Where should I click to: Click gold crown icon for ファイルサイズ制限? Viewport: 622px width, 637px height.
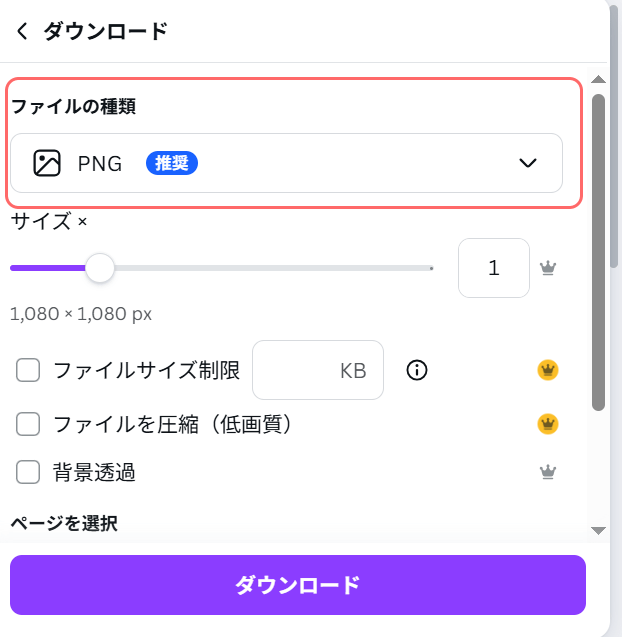[547, 371]
